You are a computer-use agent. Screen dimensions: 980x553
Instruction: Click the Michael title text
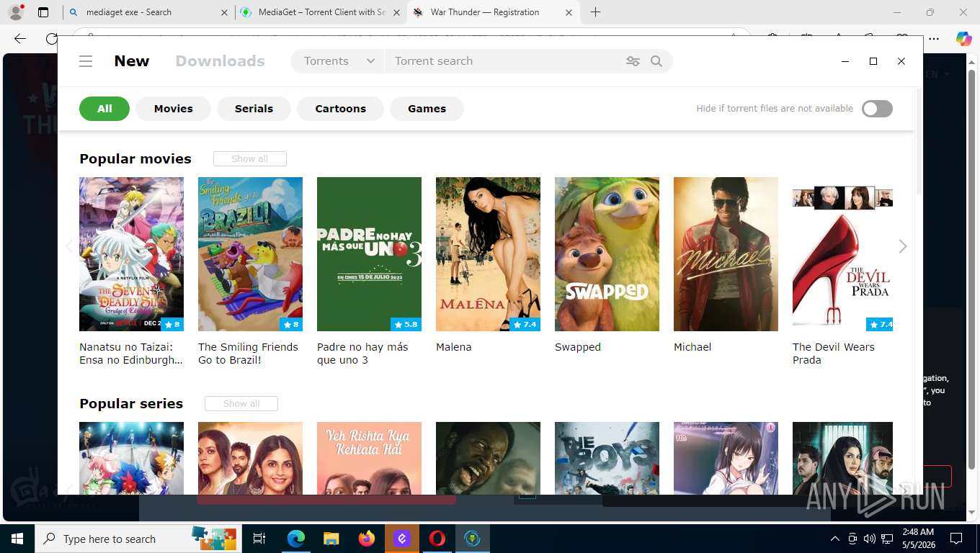click(692, 347)
